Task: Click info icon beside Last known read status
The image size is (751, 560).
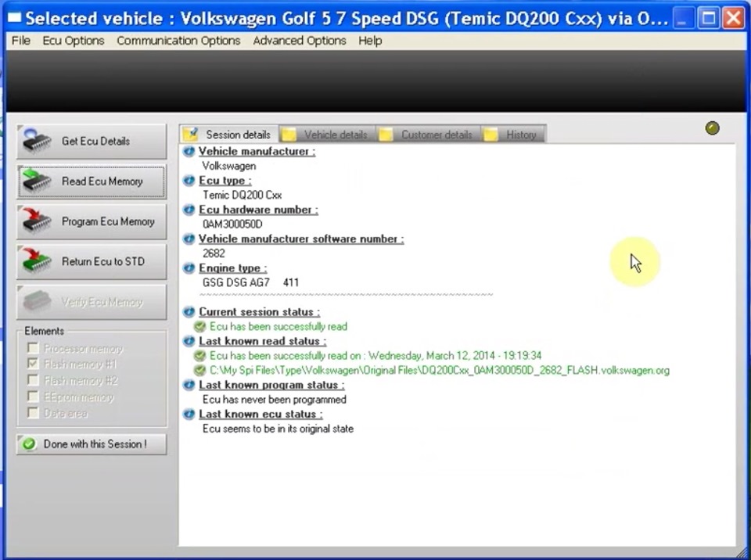Action: pyautogui.click(x=189, y=341)
